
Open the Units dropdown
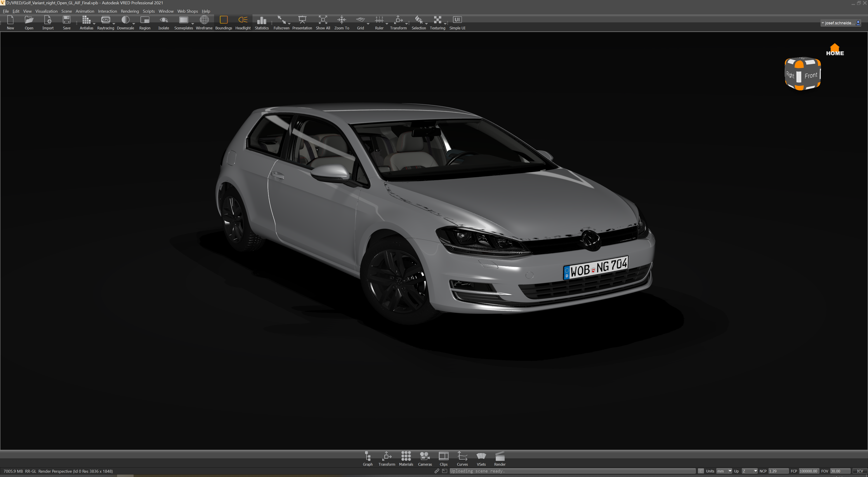coord(724,471)
